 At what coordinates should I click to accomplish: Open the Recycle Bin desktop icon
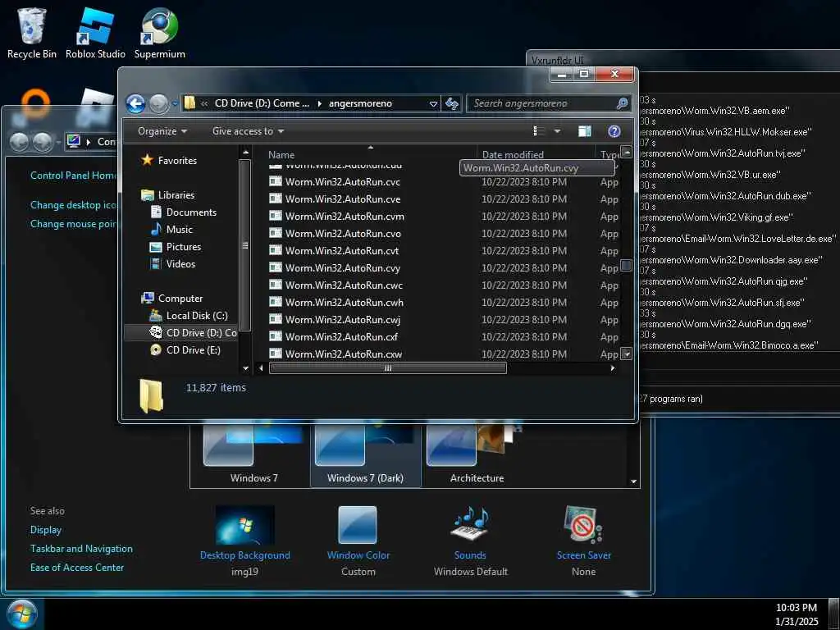[x=32, y=33]
